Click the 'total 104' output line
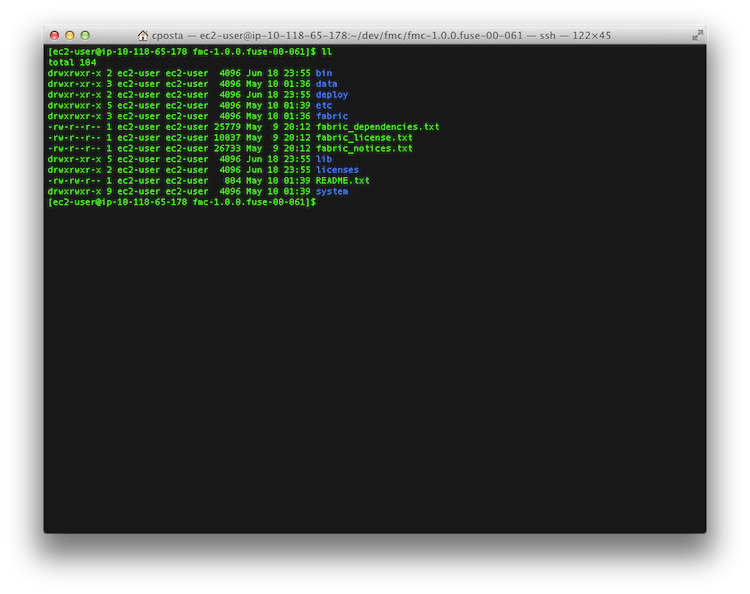Screen dimensions: 750x594 [72, 62]
